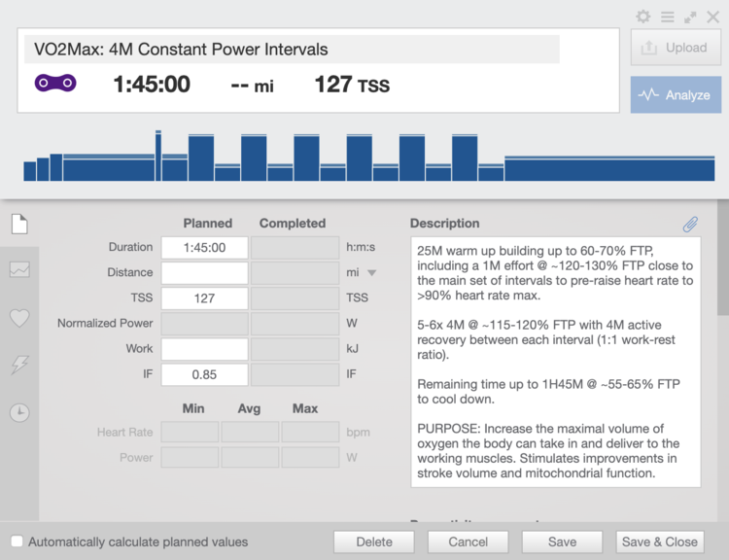Select the summary document sidebar icon
The image size is (729, 560).
(19, 225)
